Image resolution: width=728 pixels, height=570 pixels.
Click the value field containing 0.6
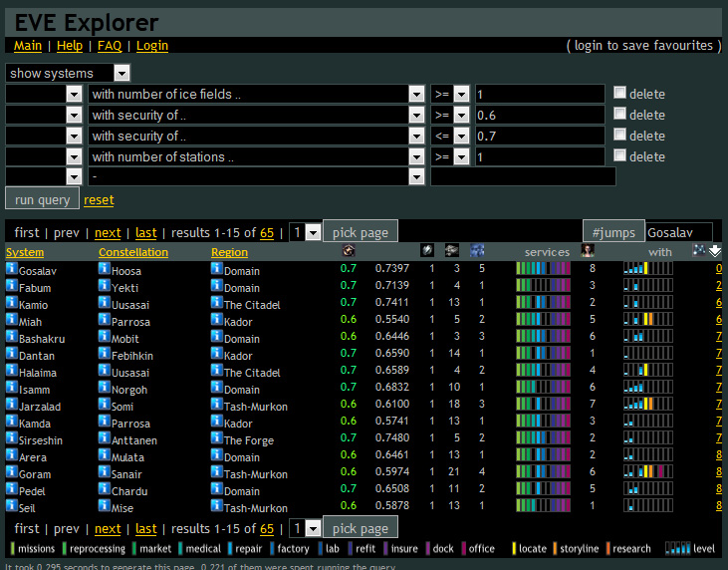point(540,115)
